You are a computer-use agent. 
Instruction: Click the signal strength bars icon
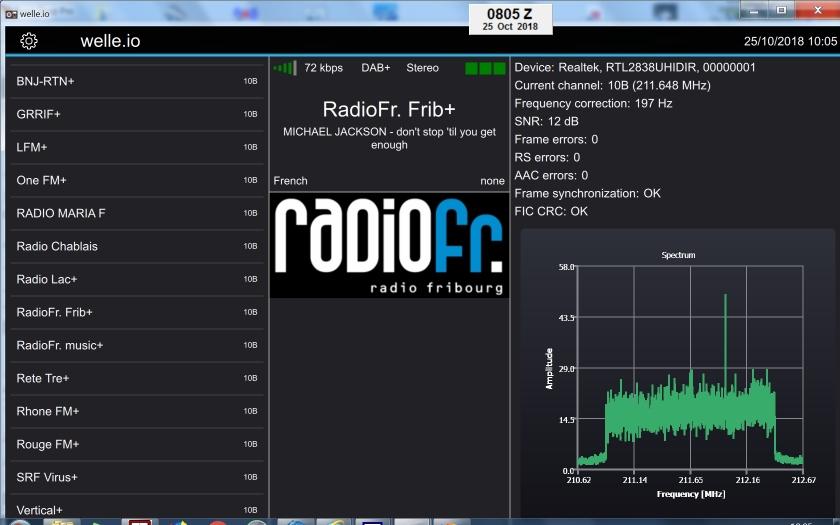pyautogui.click(x=285, y=68)
